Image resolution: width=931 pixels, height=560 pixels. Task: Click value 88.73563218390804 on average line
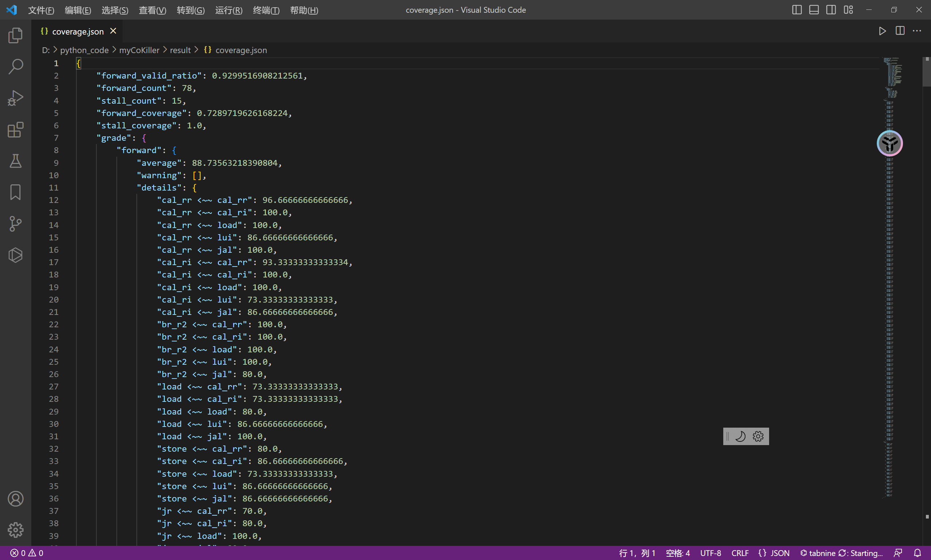click(234, 163)
